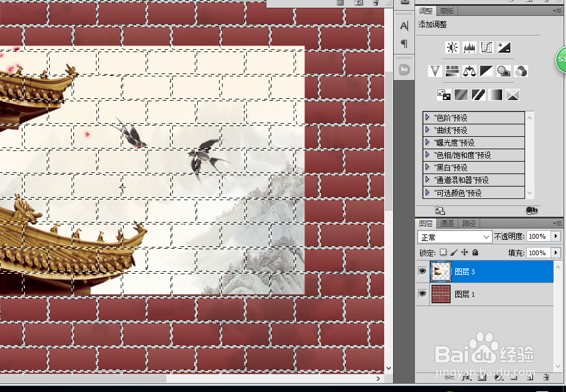Add a Brightness/Contrast adjustment
The image size is (566, 392).
coord(452,47)
